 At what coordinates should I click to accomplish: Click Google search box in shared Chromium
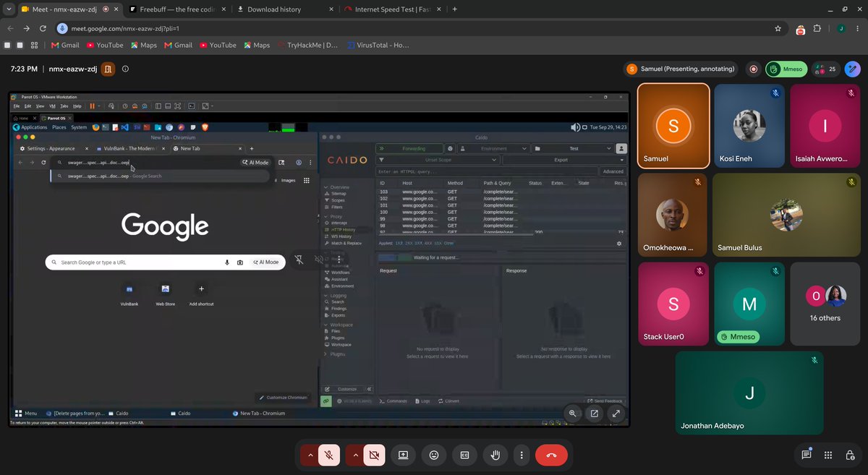coord(166,262)
